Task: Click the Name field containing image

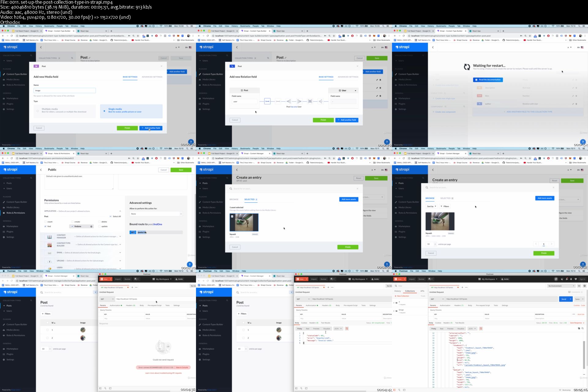Action: pos(65,90)
